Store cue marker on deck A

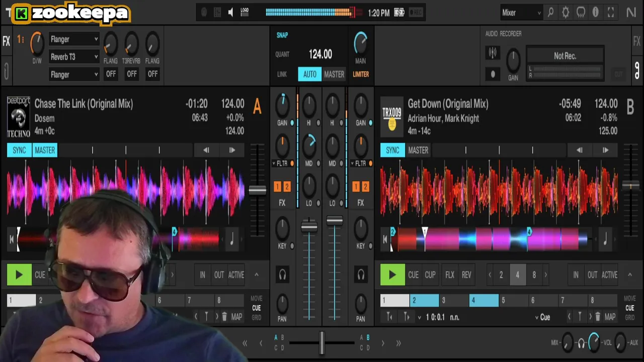pos(206,317)
